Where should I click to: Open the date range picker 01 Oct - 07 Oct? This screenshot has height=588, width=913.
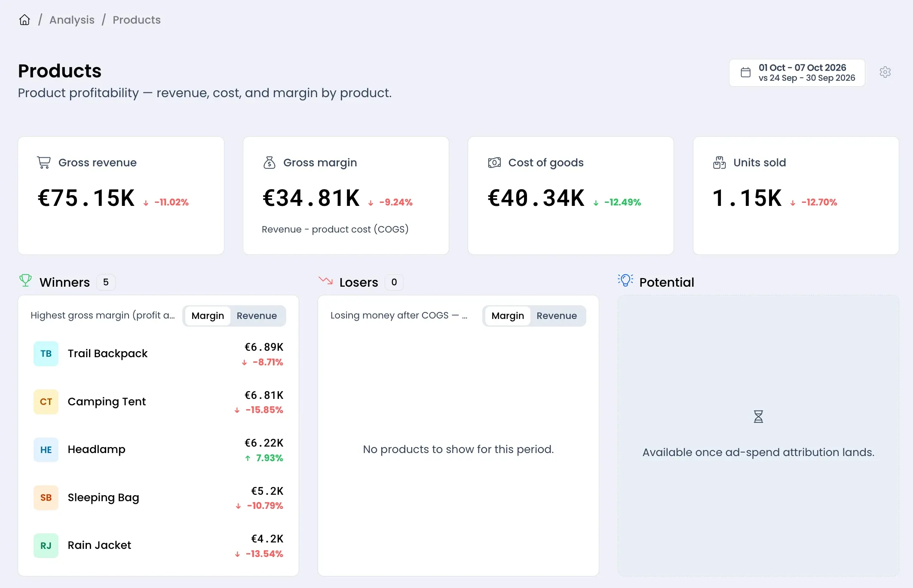[797, 73]
